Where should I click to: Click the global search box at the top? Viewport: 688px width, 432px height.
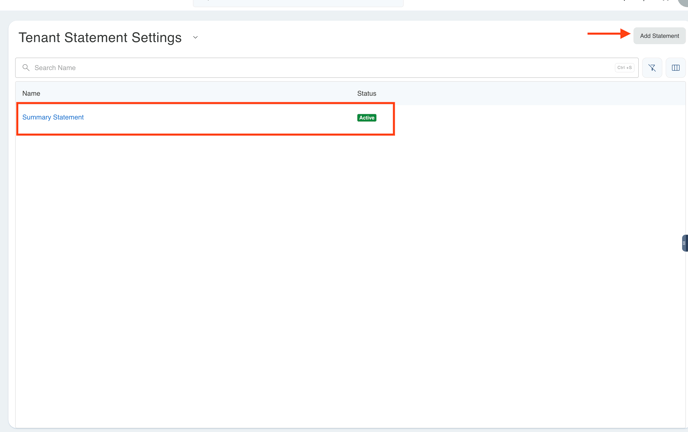click(298, 3)
